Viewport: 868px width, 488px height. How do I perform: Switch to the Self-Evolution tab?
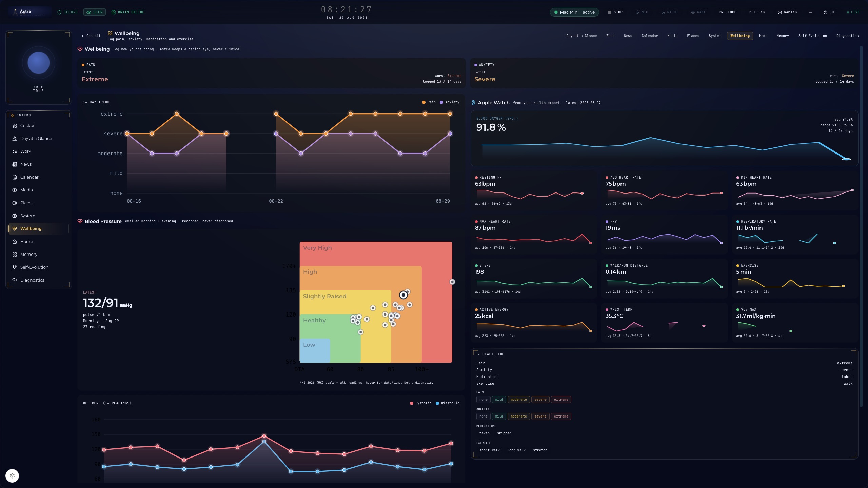click(812, 36)
